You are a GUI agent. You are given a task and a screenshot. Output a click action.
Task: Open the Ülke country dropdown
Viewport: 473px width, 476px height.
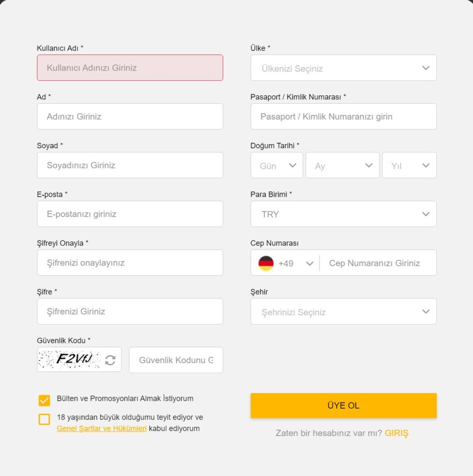click(343, 68)
